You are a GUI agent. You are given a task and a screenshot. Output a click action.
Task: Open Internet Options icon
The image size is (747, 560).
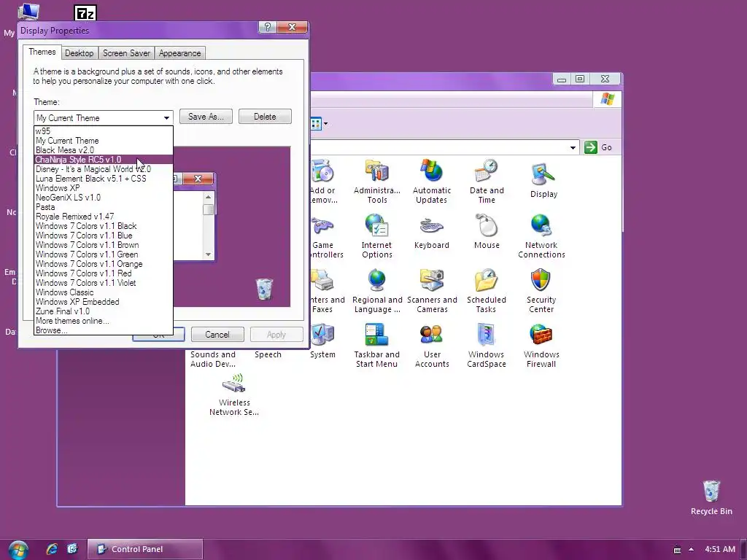pyautogui.click(x=376, y=236)
